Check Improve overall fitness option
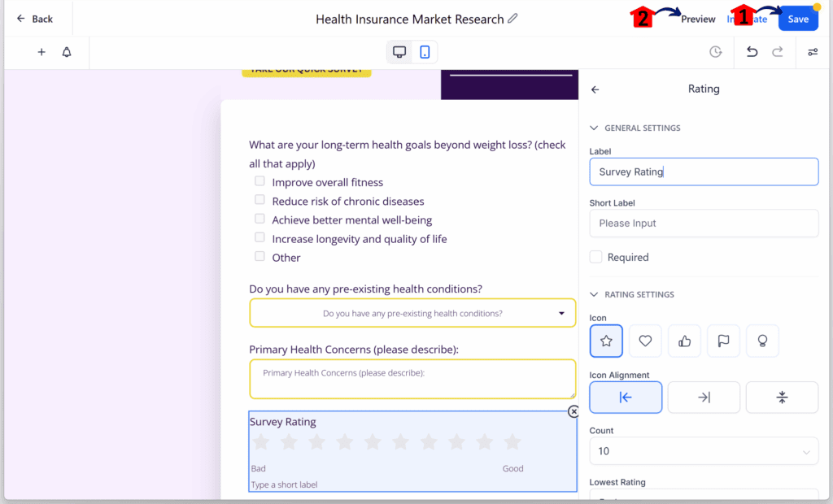The height and width of the screenshot is (504, 833). pos(259,181)
